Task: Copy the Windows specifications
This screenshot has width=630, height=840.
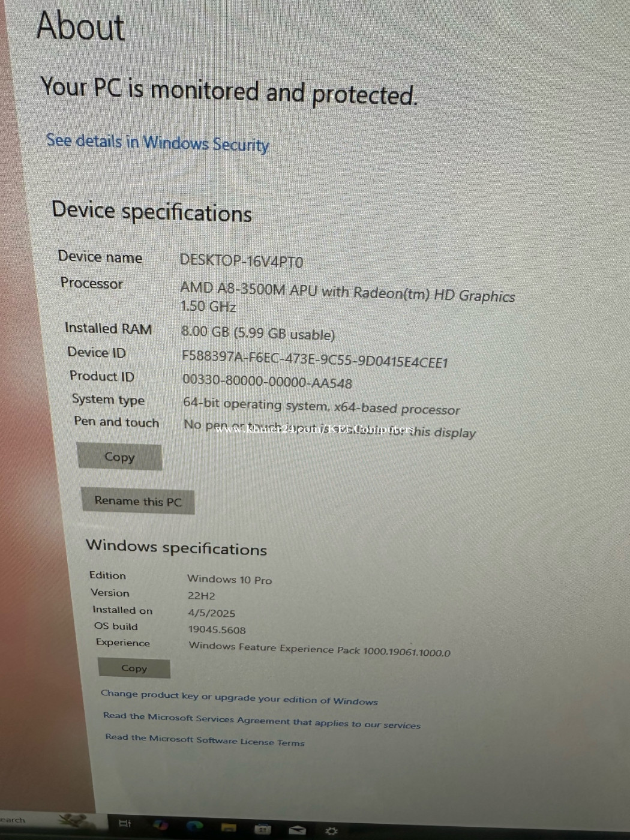Action: coord(134,668)
